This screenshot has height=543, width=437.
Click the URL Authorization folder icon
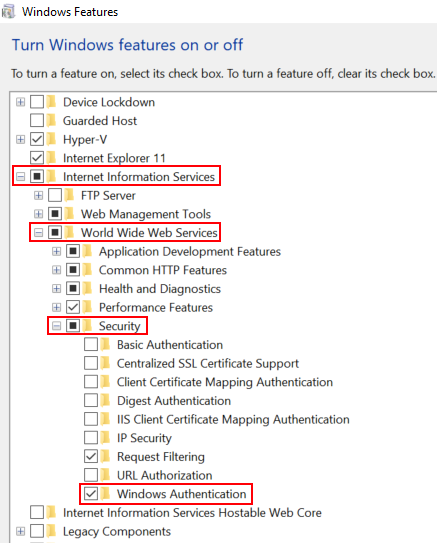click(x=106, y=475)
